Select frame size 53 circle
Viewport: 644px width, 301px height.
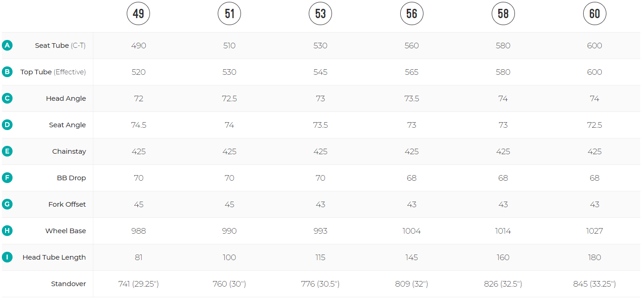coord(320,14)
